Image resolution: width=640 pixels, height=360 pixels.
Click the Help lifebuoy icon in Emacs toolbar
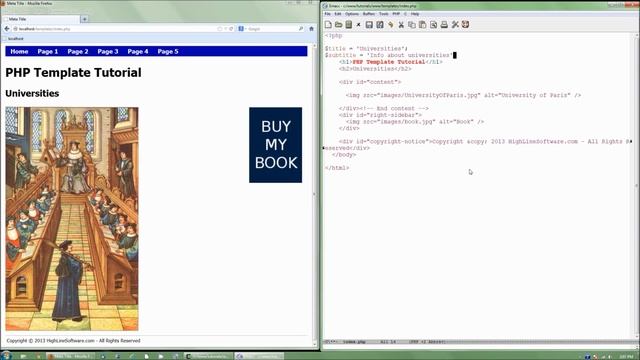pyautogui.click(x=465, y=25)
